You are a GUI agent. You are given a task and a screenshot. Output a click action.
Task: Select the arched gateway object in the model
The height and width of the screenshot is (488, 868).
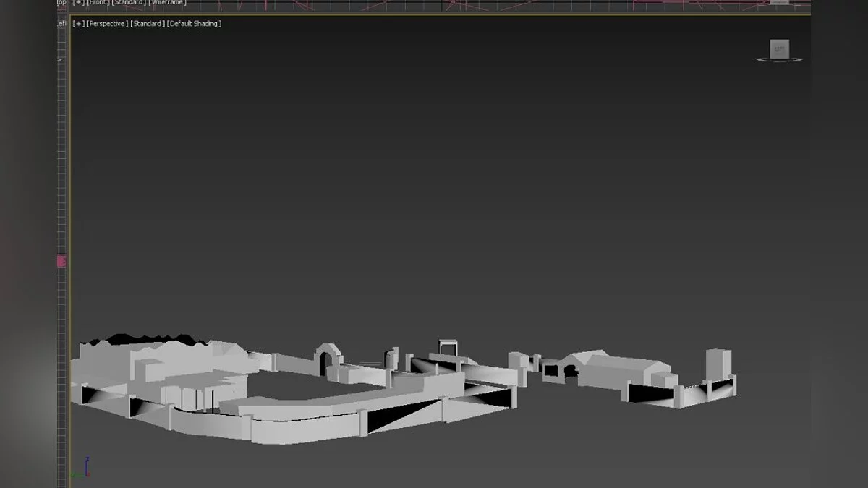coord(327,357)
